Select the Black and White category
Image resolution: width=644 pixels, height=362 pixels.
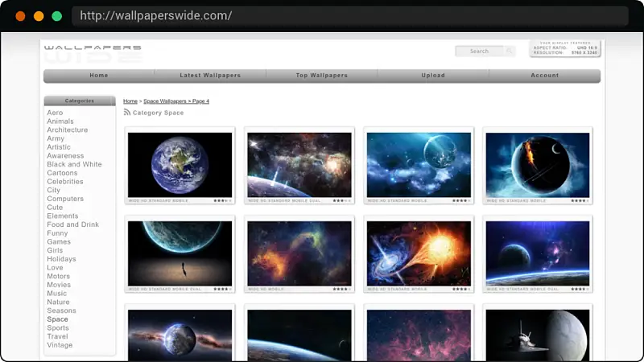point(74,164)
